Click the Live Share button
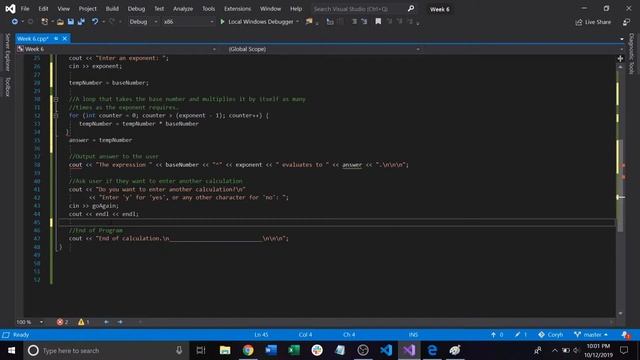The height and width of the screenshot is (360, 640). pyautogui.click(x=593, y=22)
